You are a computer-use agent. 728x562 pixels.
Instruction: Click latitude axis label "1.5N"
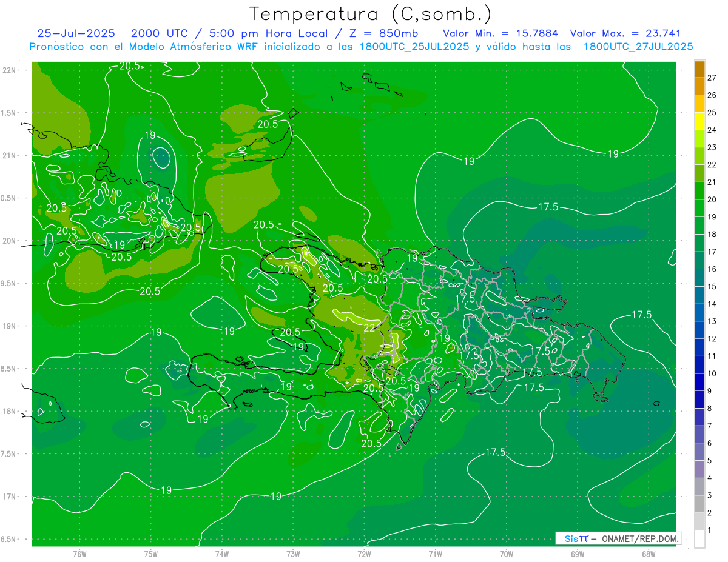pyautogui.click(x=9, y=113)
